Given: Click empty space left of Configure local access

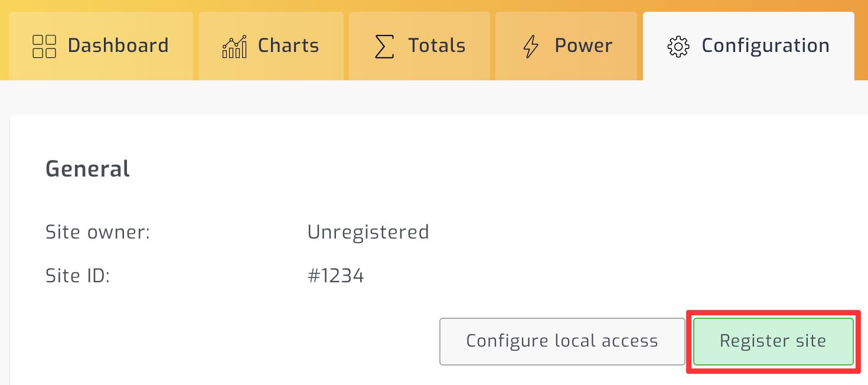Looking at the screenshot, I should pyautogui.click(x=236, y=341).
